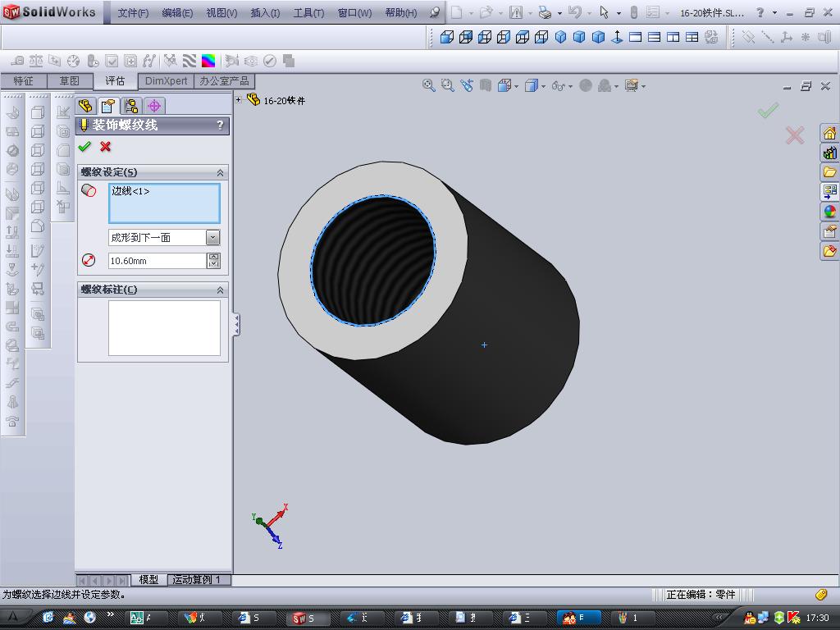Click the Zoom to Fit magnifier icon
The width and height of the screenshot is (840, 630).
(428, 85)
